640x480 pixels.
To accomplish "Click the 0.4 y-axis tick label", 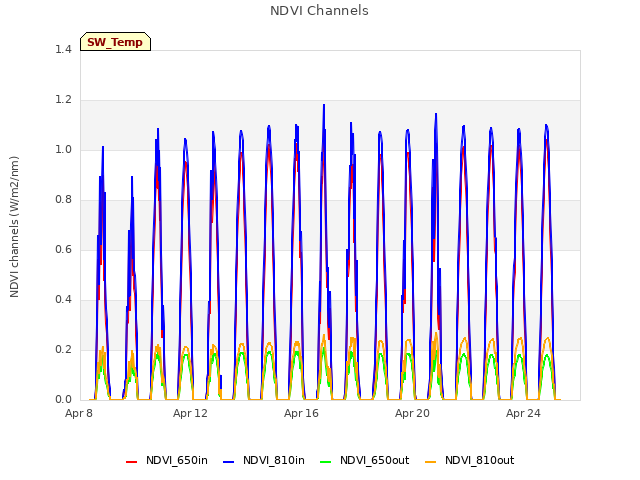I will coord(63,300).
